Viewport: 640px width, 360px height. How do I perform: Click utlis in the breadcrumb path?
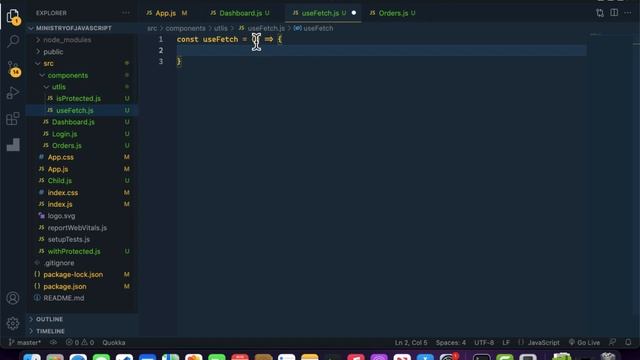(221, 28)
